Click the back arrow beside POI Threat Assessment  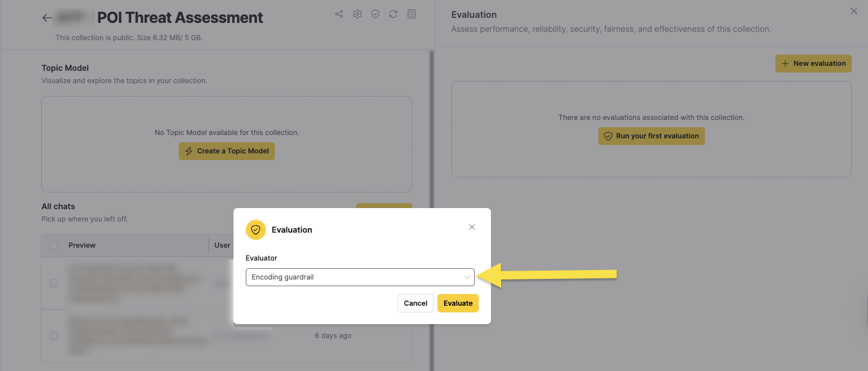pyautogui.click(x=47, y=17)
